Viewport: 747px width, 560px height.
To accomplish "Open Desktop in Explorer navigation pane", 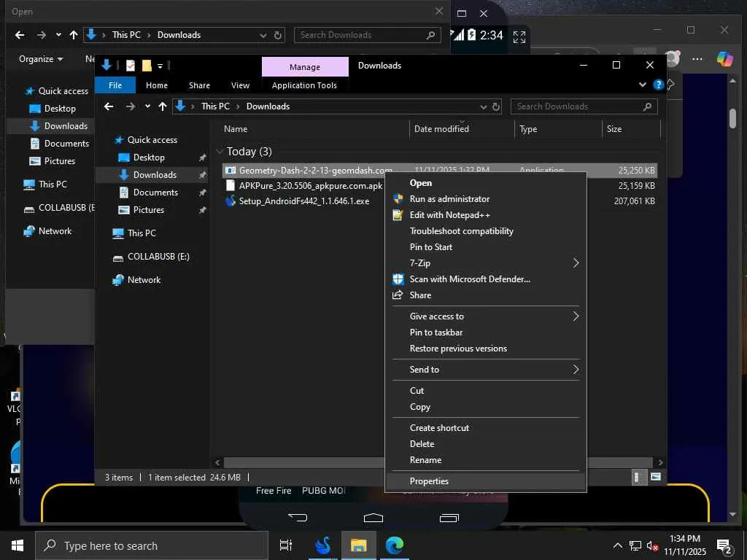I will [x=149, y=157].
